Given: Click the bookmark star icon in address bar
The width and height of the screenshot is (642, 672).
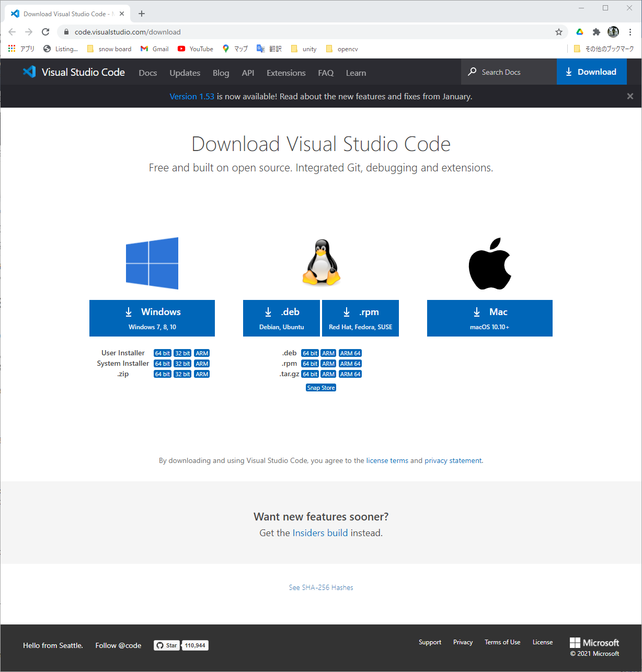Looking at the screenshot, I should tap(559, 32).
